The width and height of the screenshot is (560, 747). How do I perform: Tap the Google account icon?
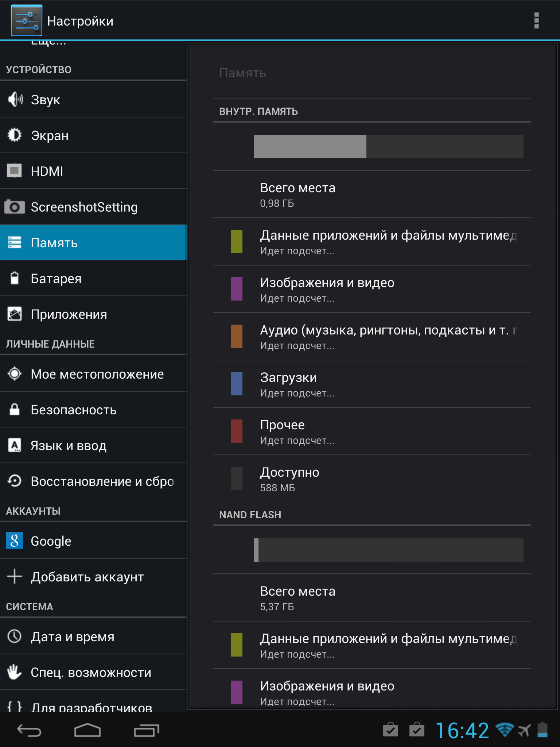[15, 541]
